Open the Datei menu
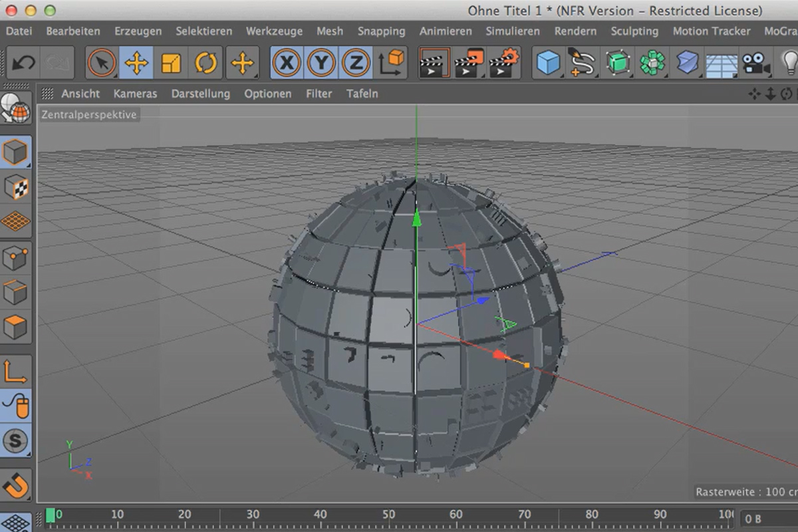This screenshot has height=532, width=798. click(x=19, y=31)
